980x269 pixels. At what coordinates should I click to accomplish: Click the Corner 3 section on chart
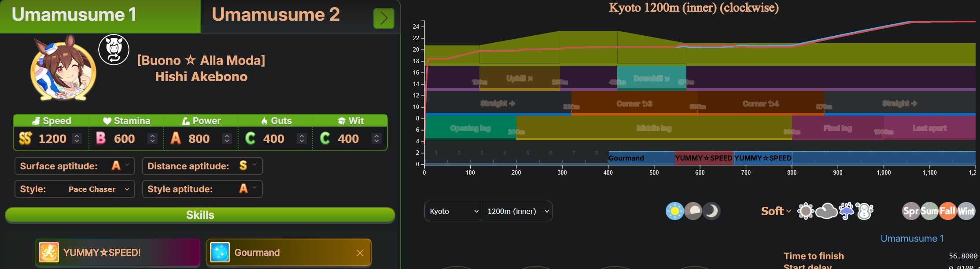634,103
